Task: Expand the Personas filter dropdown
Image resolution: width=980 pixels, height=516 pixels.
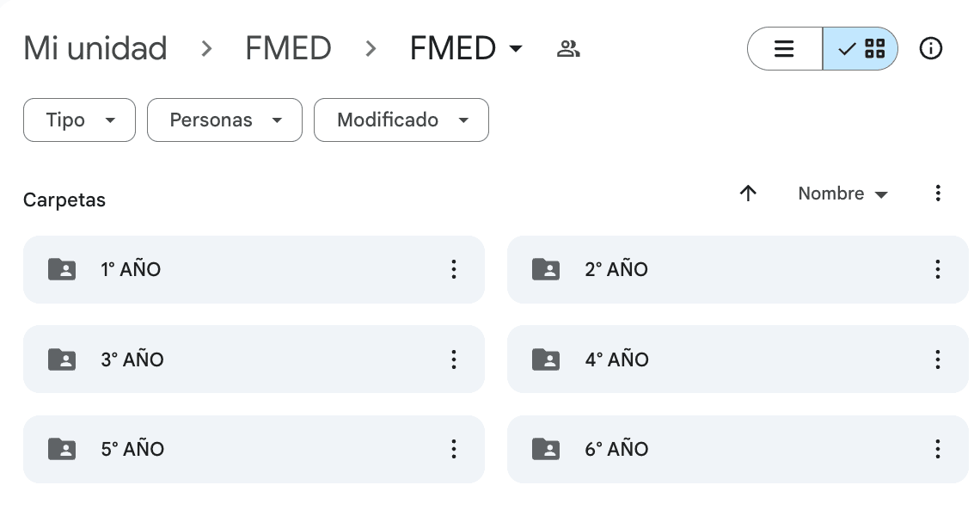Action: [x=224, y=120]
